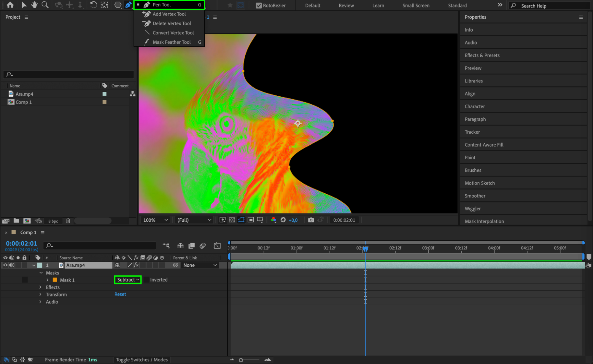Toggle the RotoBezier checkbox
Image resolution: width=593 pixels, height=364 pixels.
(259, 5)
